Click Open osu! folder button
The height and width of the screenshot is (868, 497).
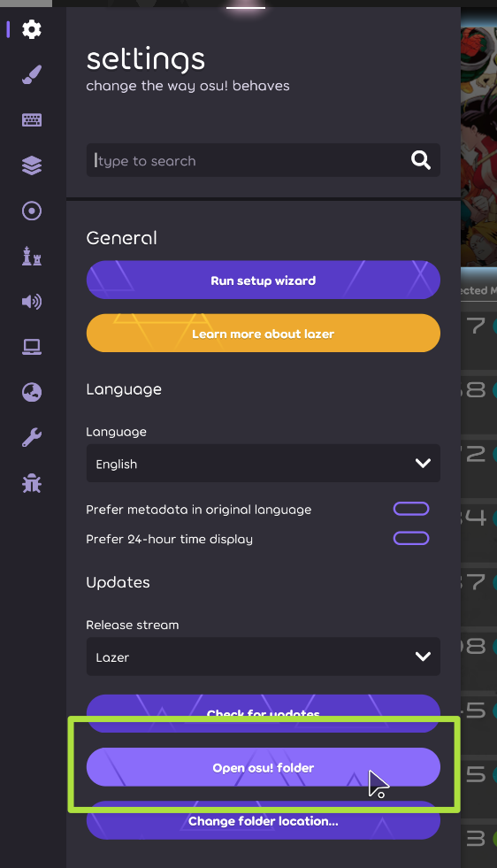(x=263, y=767)
